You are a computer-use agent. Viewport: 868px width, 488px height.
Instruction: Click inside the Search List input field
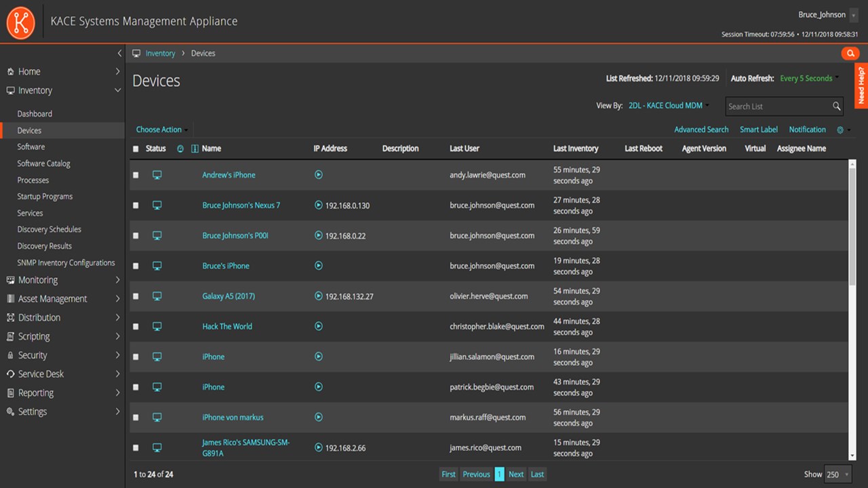777,106
